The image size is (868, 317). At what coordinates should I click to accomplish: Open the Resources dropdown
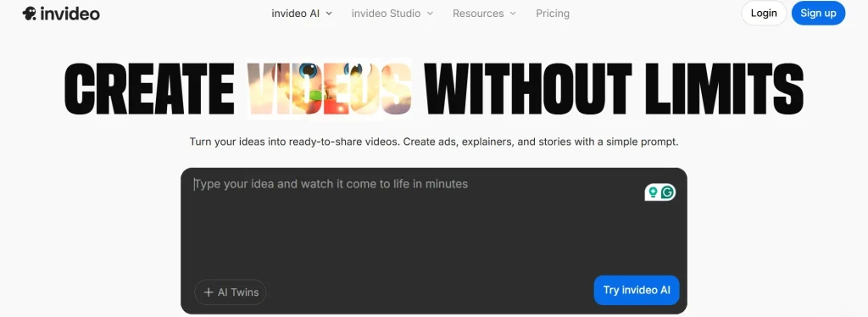(x=484, y=14)
